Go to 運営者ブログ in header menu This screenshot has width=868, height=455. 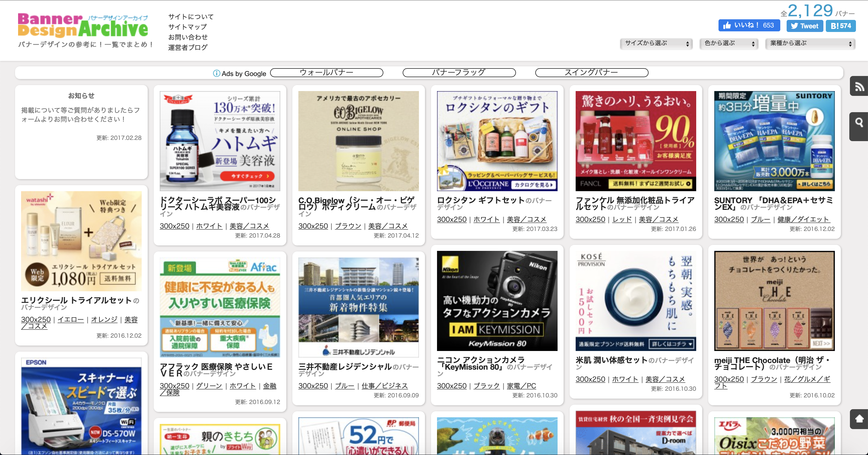tap(188, 47)
